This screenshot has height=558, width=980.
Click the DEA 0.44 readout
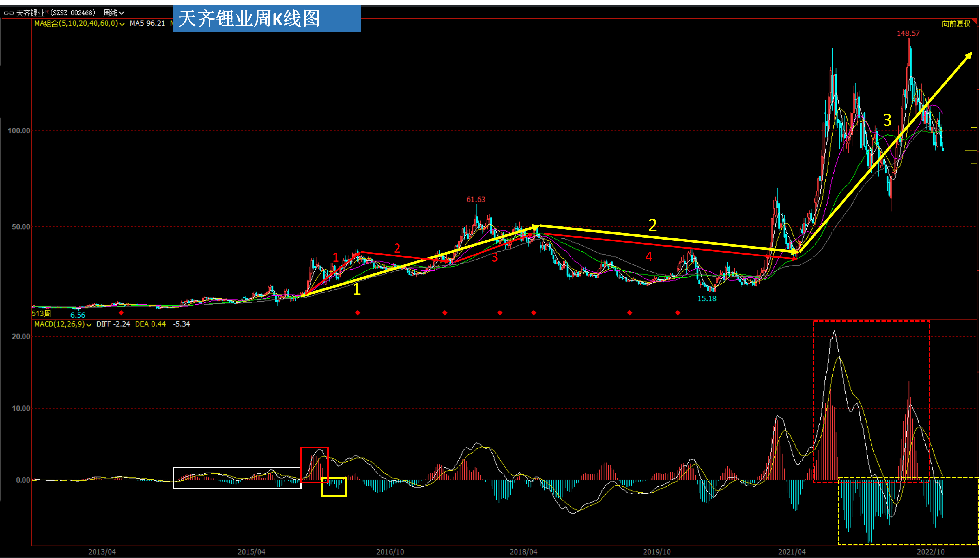click(150, 324)
